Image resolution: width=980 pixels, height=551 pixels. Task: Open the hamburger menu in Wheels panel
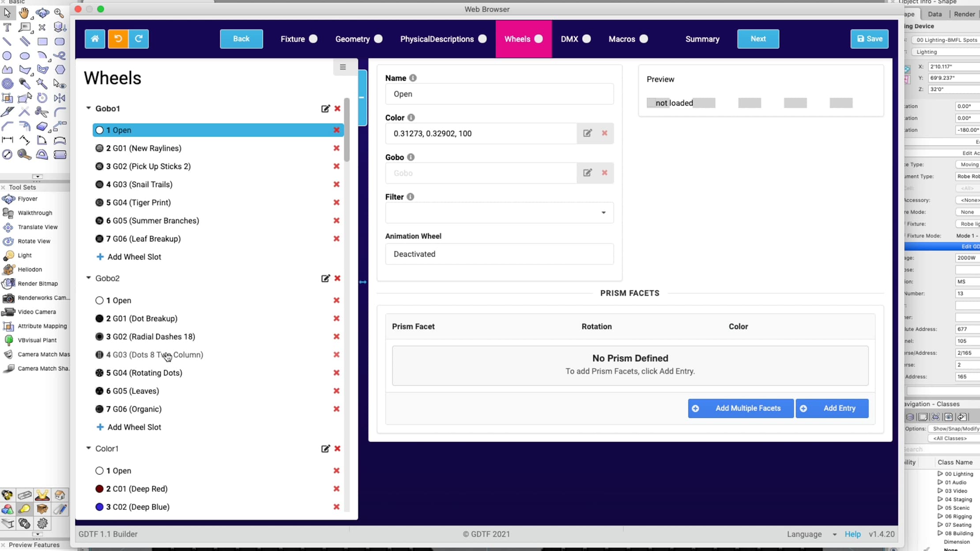[343, 67]
